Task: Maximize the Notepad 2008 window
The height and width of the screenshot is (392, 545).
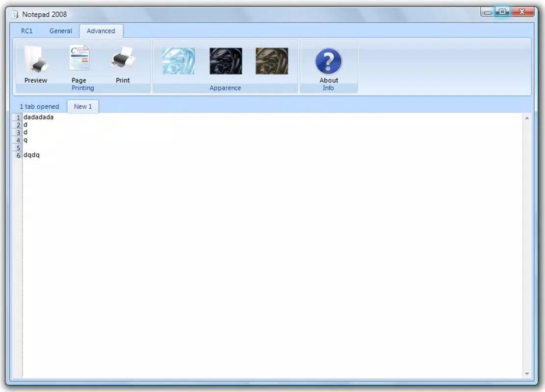Action: pyautogui.click(x=502, y=12)
